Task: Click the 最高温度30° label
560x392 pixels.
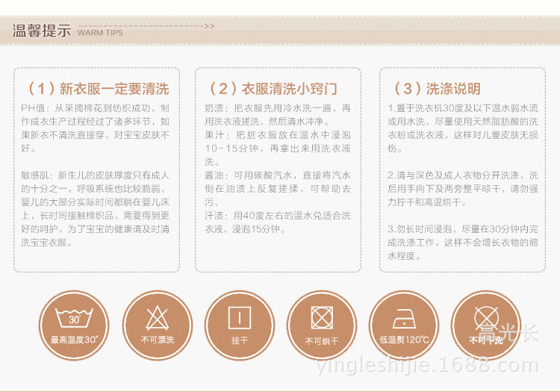Action: pos(74,340)
